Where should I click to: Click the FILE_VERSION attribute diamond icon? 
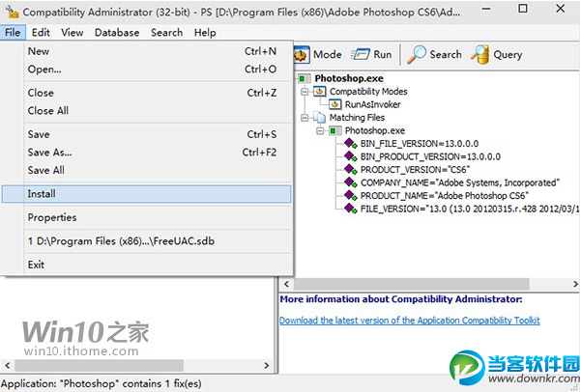(x=351, y=209)
